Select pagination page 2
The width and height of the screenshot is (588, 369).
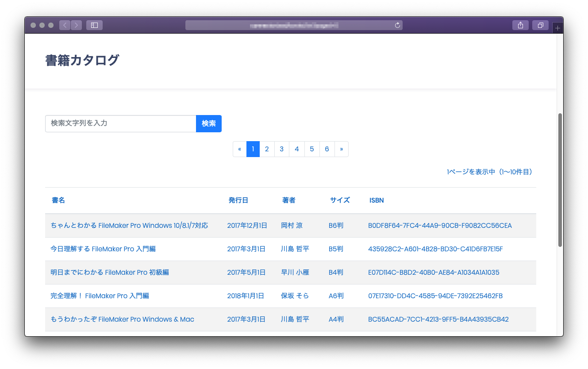(267, 149)
